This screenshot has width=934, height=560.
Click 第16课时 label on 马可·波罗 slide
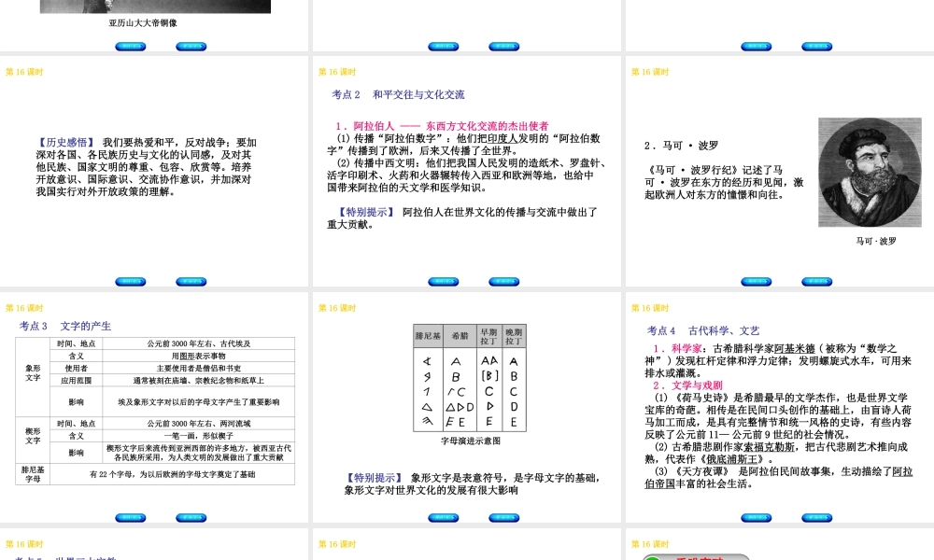click(650, 72)
